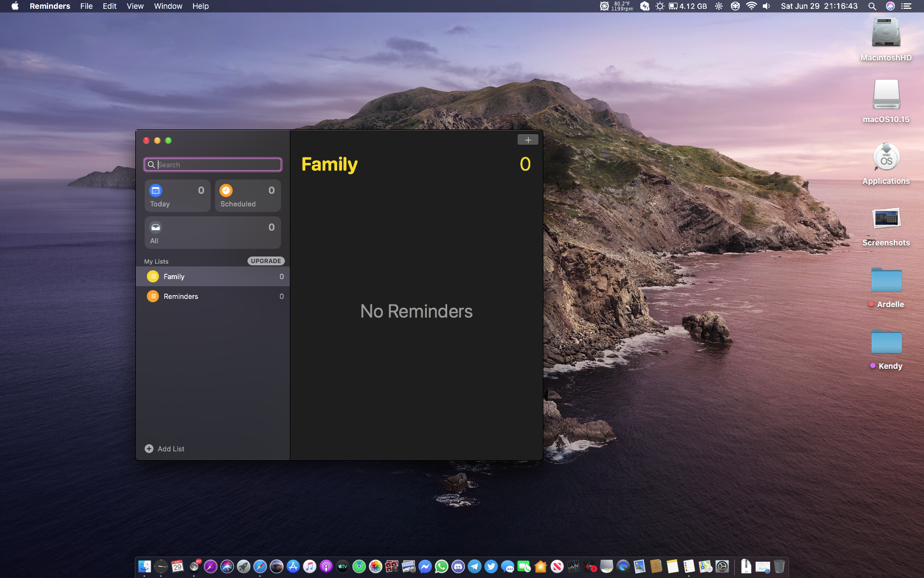
Task: Open Launchpad rocket icon in Dock
Action: click(244, 566)
